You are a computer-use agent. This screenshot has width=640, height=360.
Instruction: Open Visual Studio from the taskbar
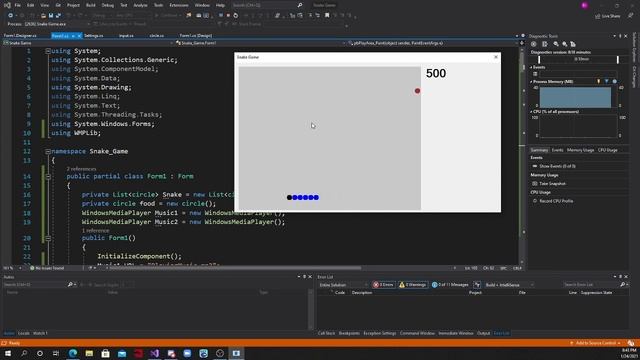[x=154, y=353]
